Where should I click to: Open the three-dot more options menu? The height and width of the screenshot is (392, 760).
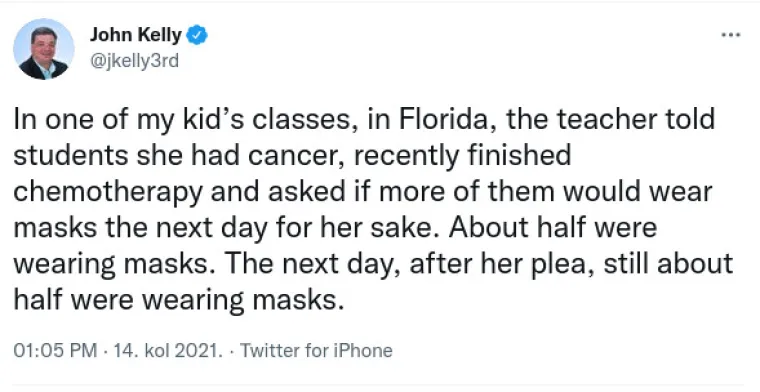[730, 35]
